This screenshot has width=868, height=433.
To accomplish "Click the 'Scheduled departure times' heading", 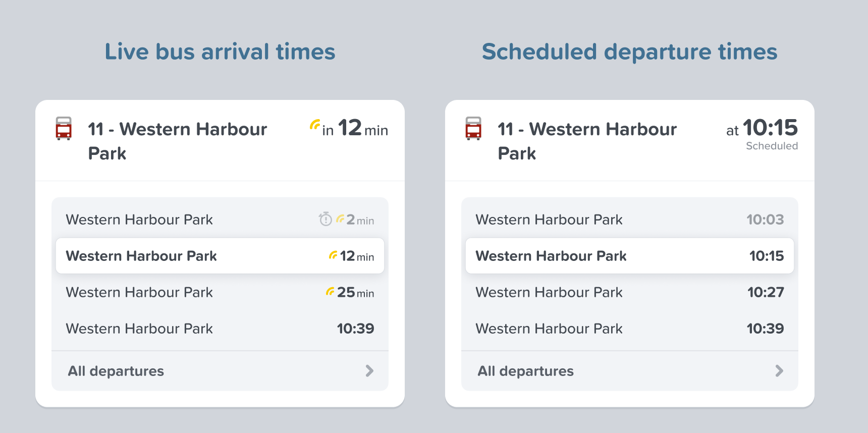I will point(630,51).
